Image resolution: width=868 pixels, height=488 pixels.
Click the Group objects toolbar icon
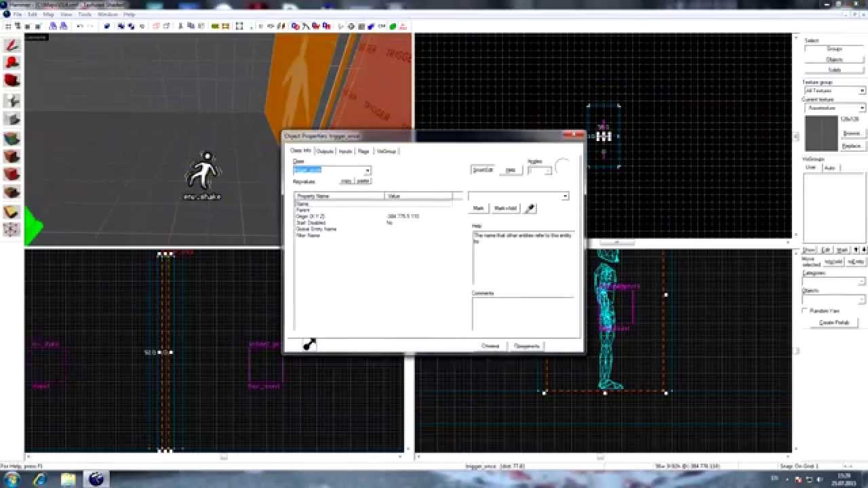(121, 26)
